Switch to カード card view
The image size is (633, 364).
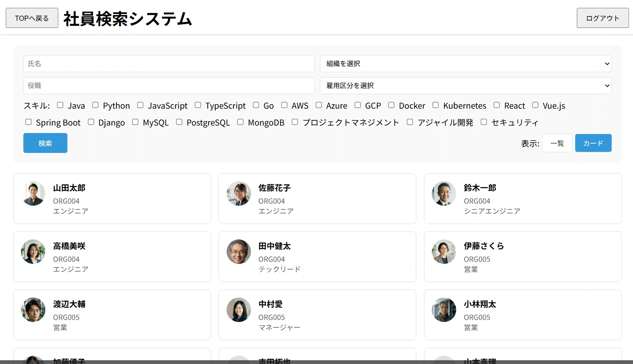pyautogui.click(x=593, y=143)
